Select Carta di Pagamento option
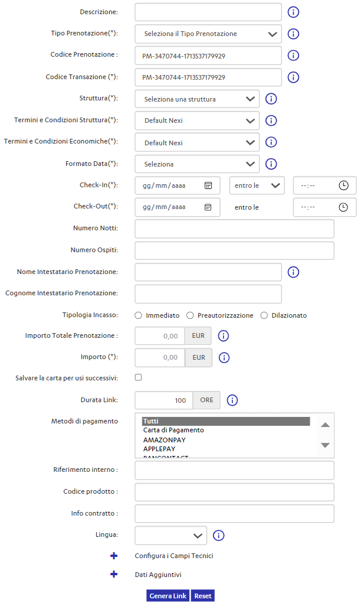 pos(173,431)
